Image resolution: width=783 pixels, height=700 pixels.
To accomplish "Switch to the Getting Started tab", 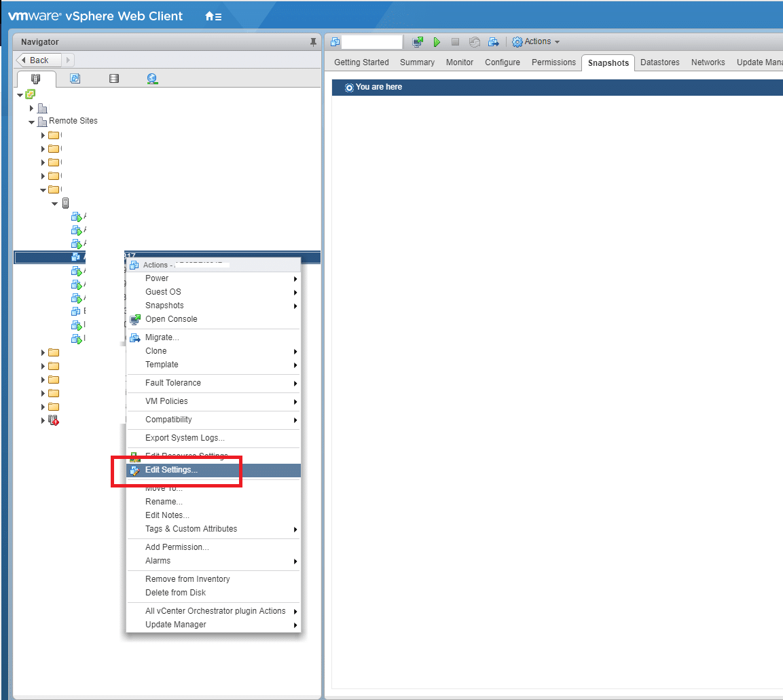I will point(361,62).
